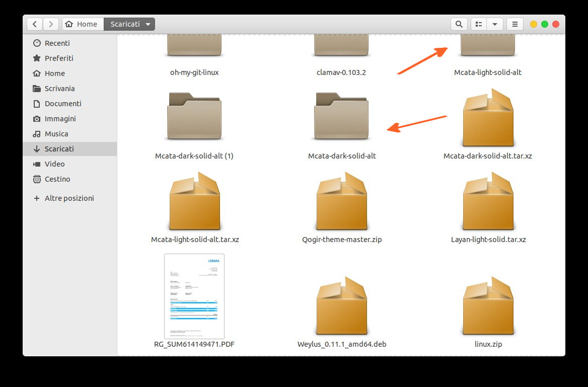Click the forward navigation arrow
This screenshot has height=387, width=588.
[50, 24]
